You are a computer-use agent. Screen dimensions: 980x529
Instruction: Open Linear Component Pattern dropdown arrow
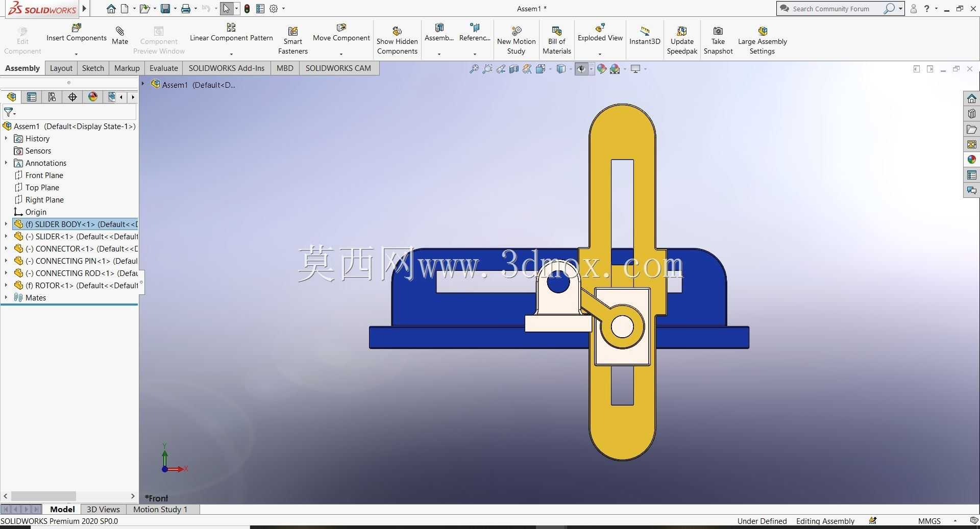click(x=231, y=54)
